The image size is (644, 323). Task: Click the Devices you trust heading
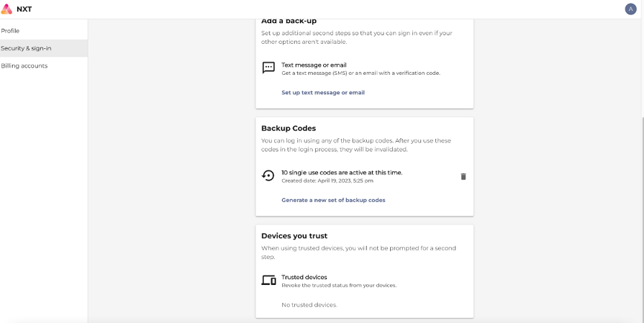(294, 236)
